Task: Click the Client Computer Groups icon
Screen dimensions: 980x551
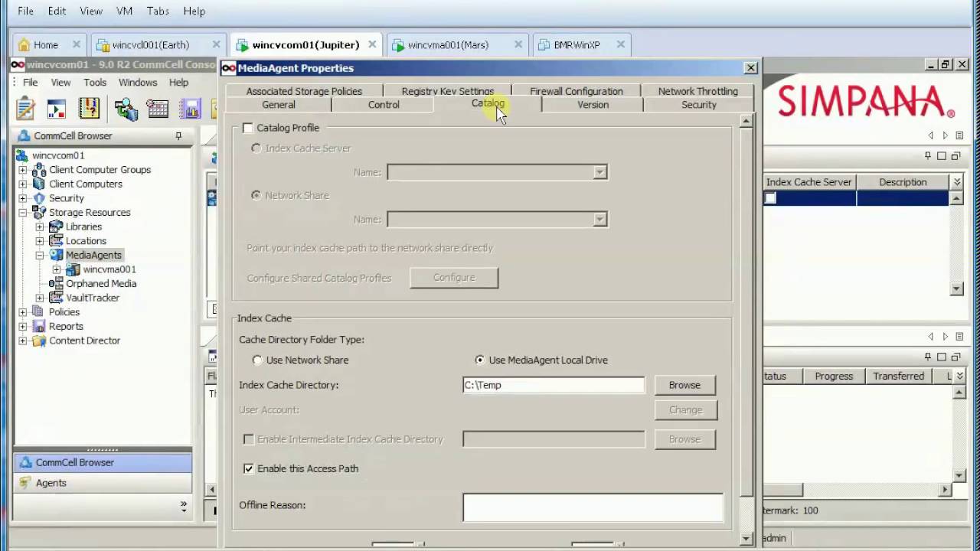Action: click(x=38, y=170)
